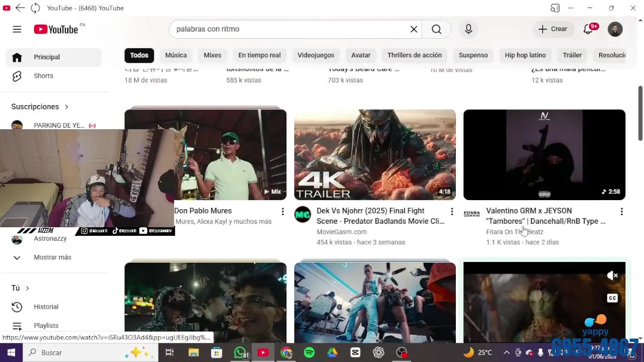Select the Videojuegos filter chip
The height and width of the screenshot is (362, 644).
[x=316, y=55]
